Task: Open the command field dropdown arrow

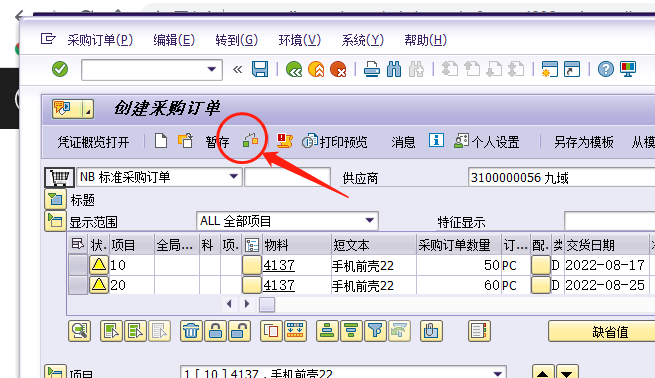Action: [212, 69]
